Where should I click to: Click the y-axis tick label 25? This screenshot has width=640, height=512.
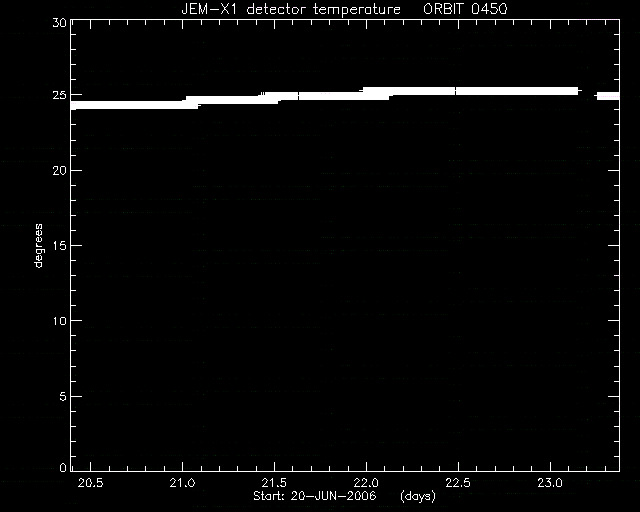59,95
